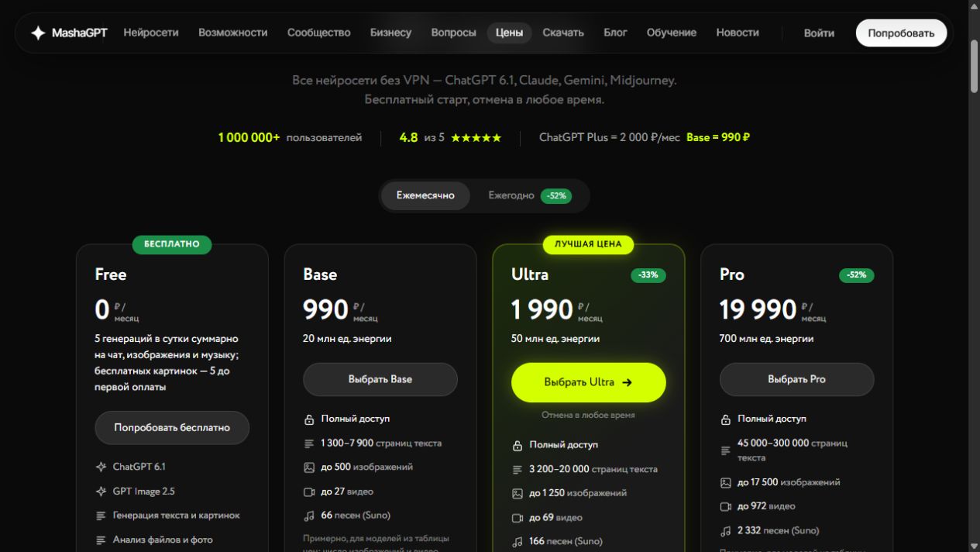Click the sparkle icon beside ChatGPT 6.1
Screen dimensions: 980x552
pos(101,467)
